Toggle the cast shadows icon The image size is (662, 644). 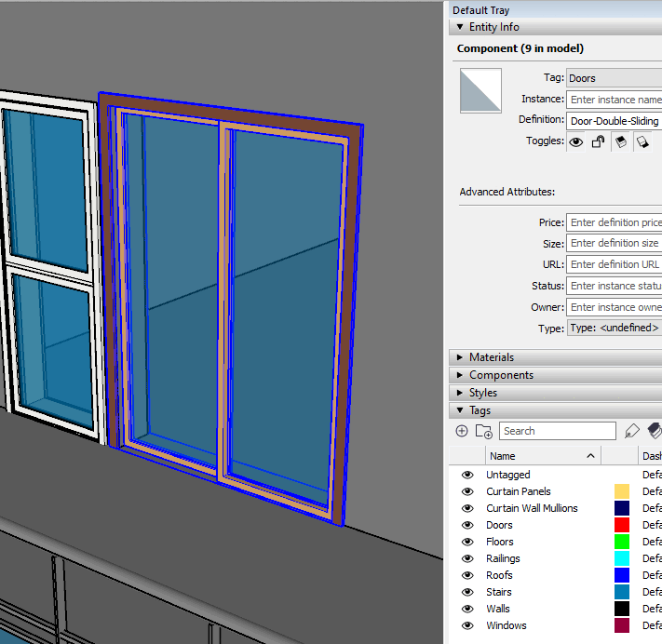click(x=620, y=141)
